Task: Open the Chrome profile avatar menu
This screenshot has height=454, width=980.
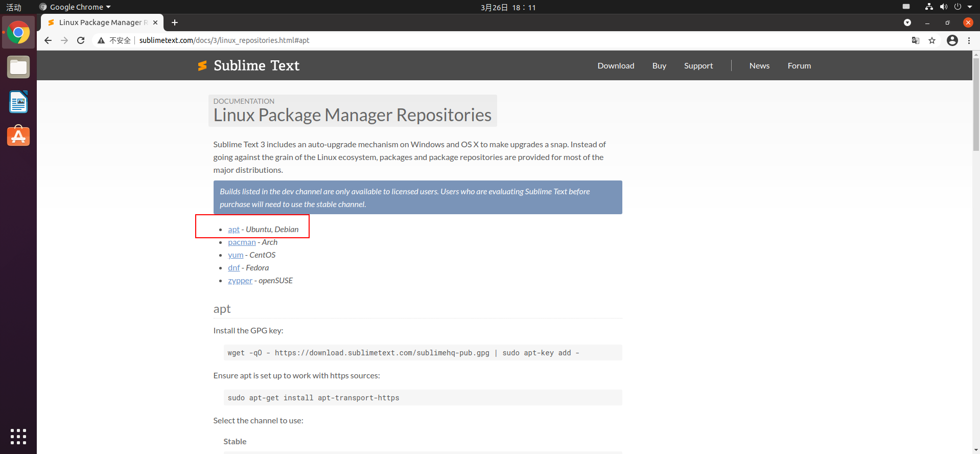Action: pos(952,40)
